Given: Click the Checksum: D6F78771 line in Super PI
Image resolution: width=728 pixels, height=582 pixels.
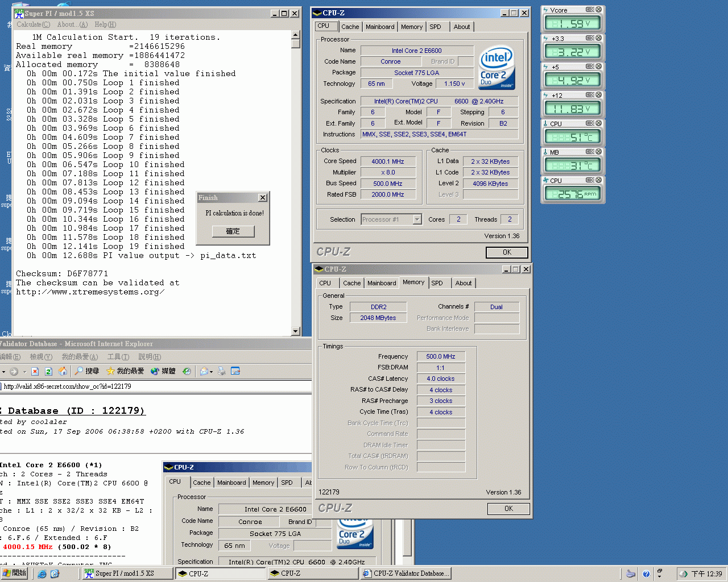Looking at the screenshot, I should coord(62,274).
